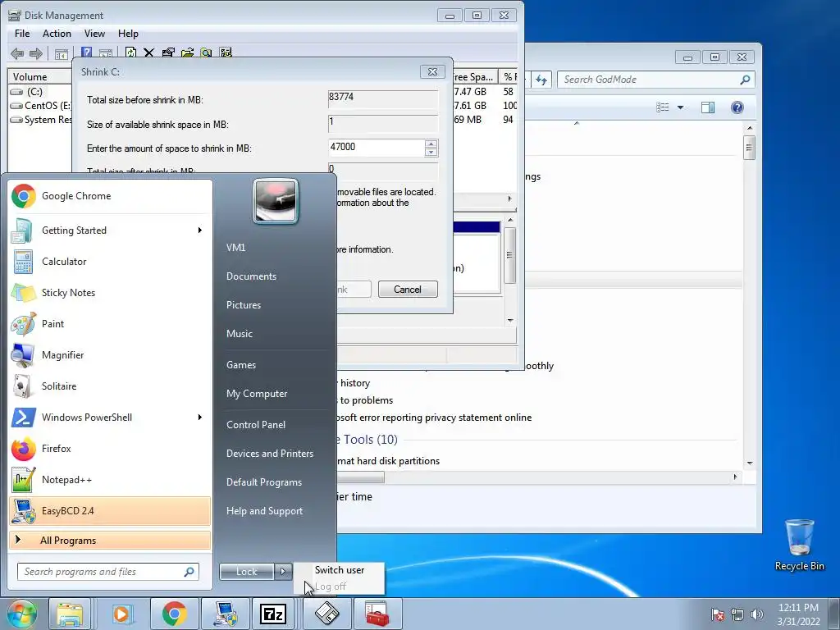Open Notepad++ from Start menu
Viewport: 840px width, 630px height.
(110, 479)
